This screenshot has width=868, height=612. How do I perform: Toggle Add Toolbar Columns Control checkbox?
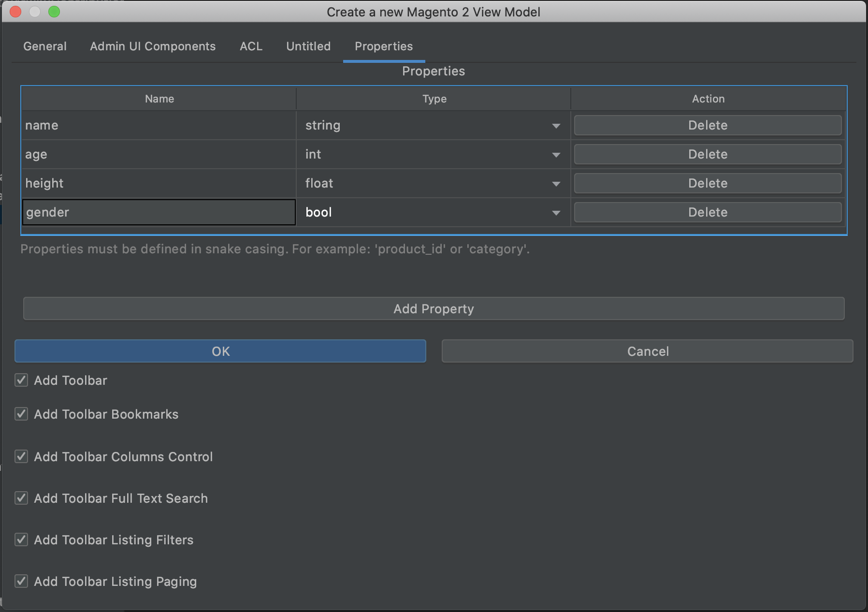(x=21, y=457)
